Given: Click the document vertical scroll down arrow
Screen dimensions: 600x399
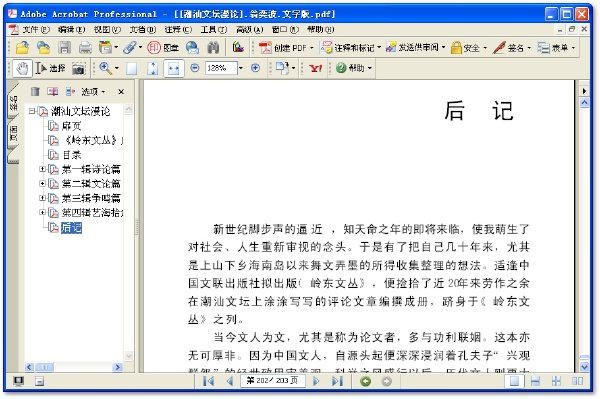Looking at the screenshot, I should pos(584,367).
